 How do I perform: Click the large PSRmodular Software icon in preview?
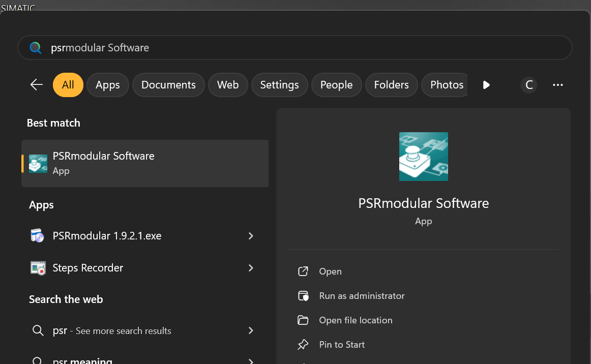pyautogui.click(x=424, y=157)
